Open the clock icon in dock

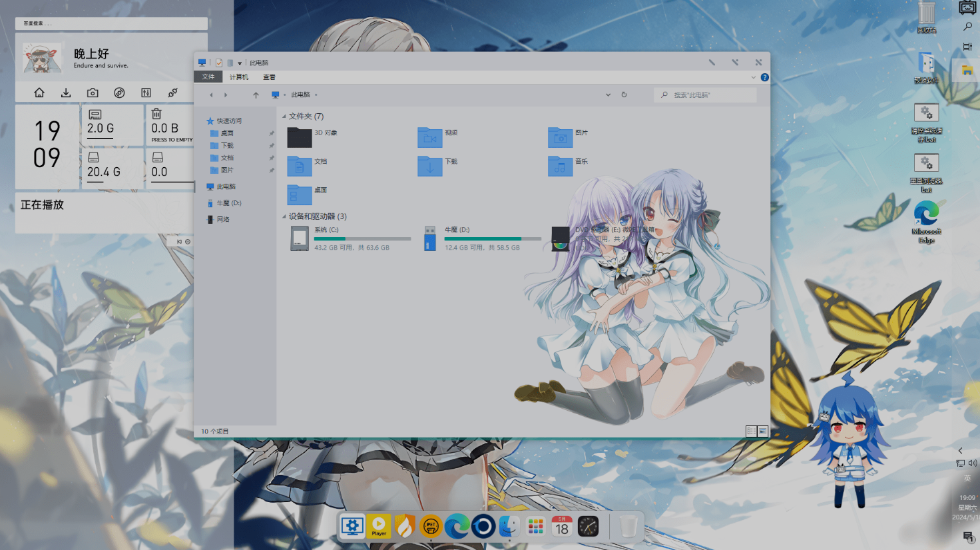[588, 527]
